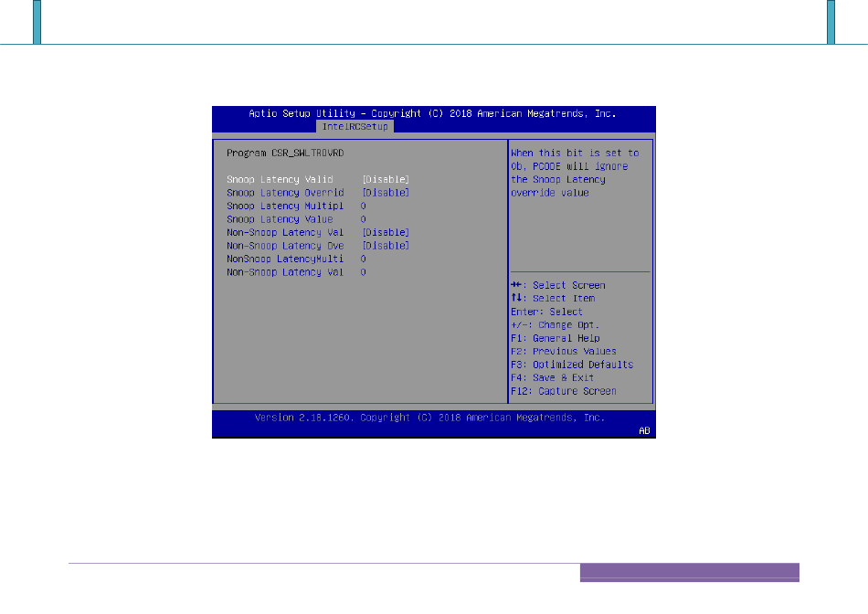Click the Version 2.18.1260 footer text
The height and width of the screenshot is (614, 868).
tap(429, 418)
